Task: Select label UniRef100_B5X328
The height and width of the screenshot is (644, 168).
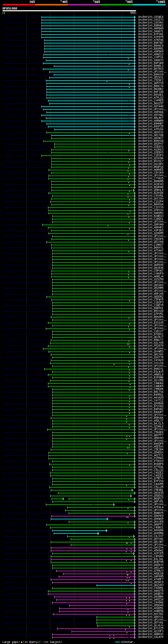Action: click(x=151, y=311)
